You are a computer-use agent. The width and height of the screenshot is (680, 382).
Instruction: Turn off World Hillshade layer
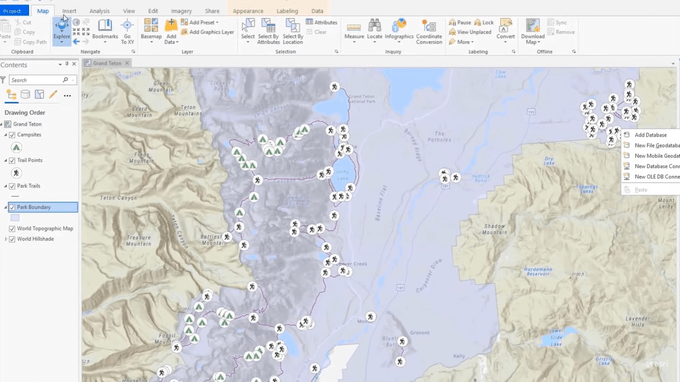pyautogui.click(x=12, y=239)
